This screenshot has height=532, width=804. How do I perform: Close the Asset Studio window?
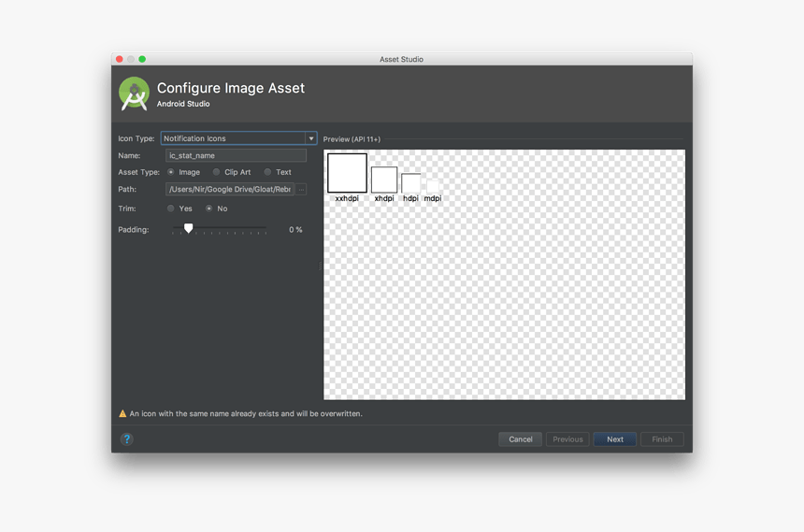pos(120,59)
